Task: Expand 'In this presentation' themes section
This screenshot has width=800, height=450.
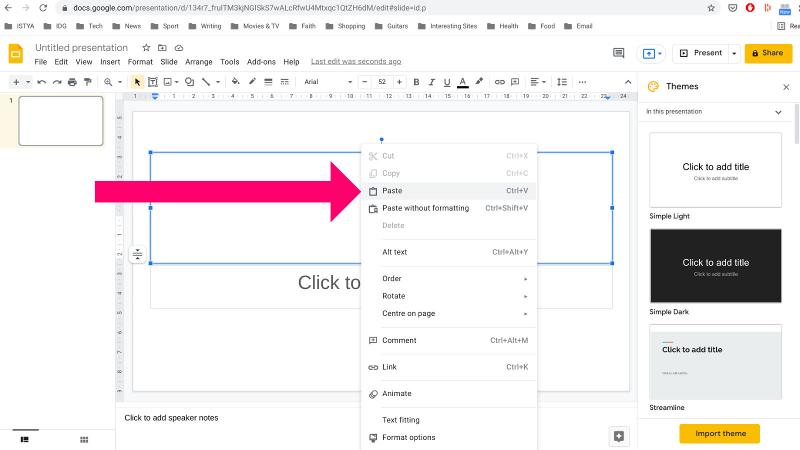Action: point(778,112)
